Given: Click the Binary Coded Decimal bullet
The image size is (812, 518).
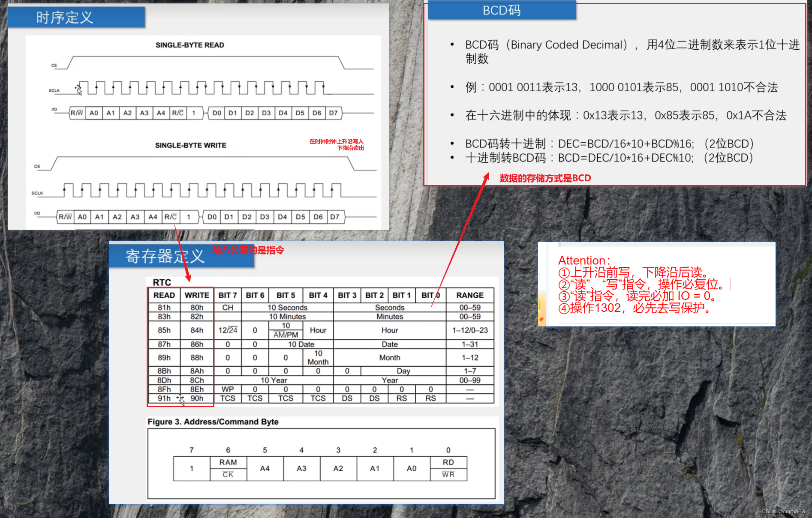Looking at the screenshot, I should (632, 51).
